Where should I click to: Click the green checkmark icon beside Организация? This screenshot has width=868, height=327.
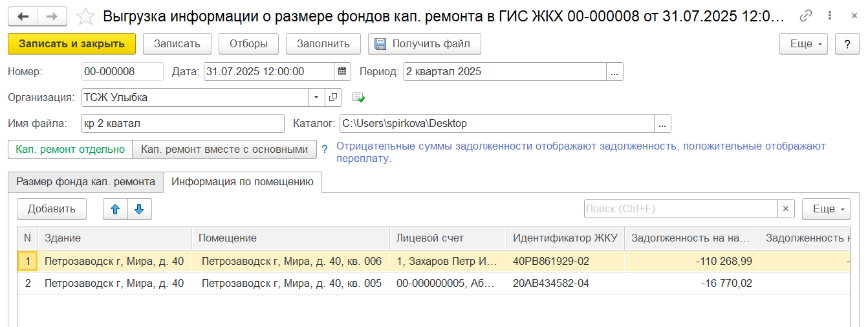tap(358, 98)
